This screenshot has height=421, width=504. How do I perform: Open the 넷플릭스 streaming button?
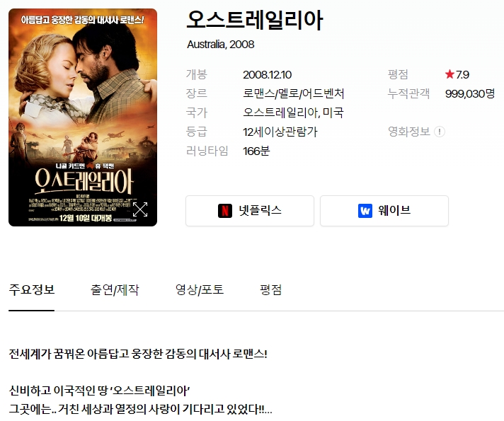coord(250,211)
